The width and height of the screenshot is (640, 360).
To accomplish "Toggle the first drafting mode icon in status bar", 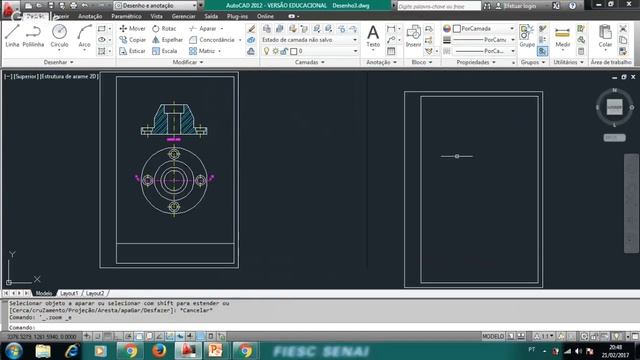I will pyautogui.click(x=87, y=336).
